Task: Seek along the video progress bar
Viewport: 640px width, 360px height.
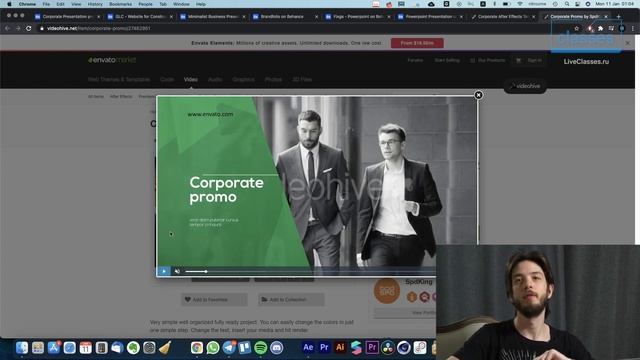Action: (310, 271)
